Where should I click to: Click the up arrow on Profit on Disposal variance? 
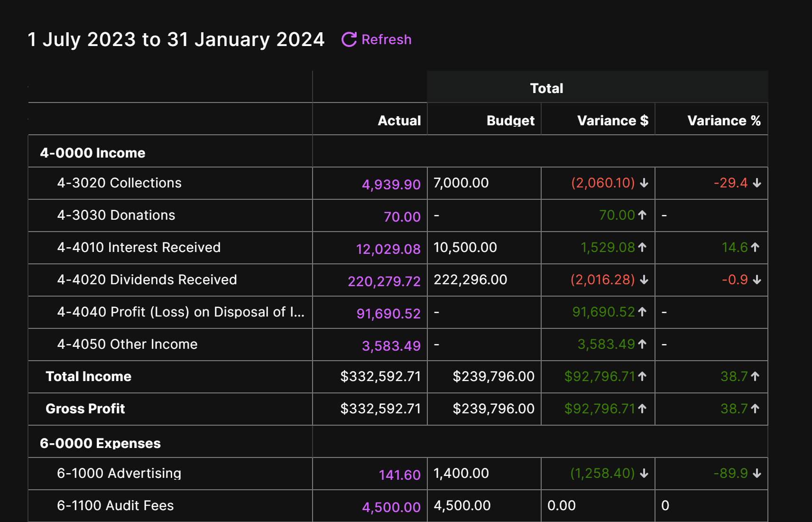click(642, 312)
